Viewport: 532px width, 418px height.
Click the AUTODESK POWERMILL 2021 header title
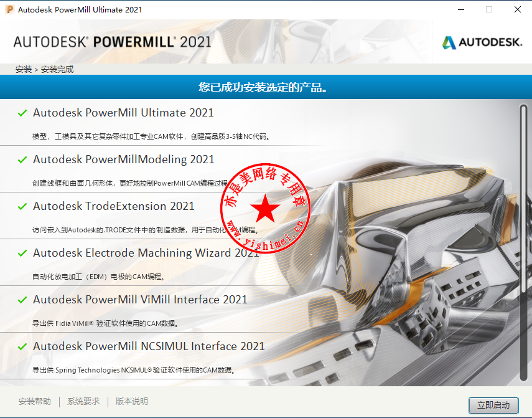(x=112, y=42)
